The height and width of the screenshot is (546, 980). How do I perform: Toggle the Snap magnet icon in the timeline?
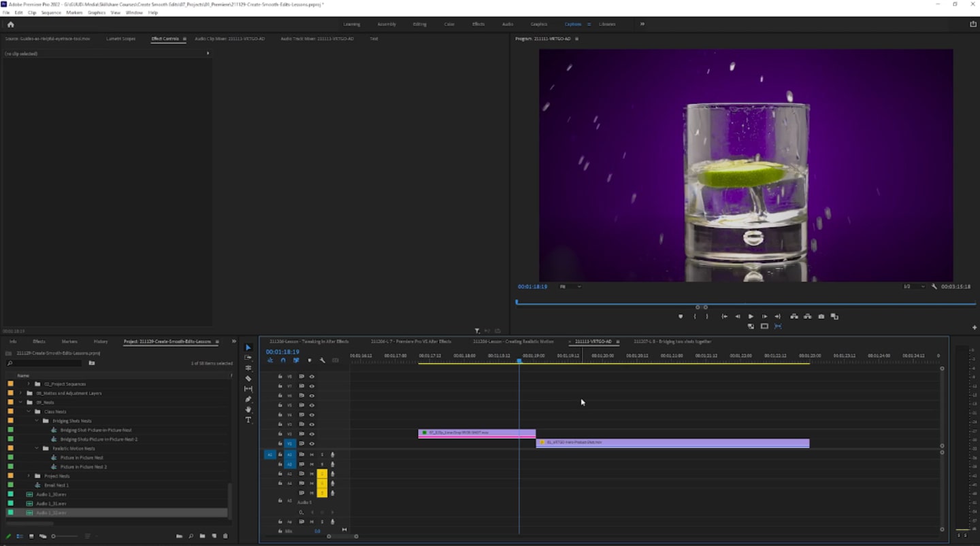coord(283,360)
